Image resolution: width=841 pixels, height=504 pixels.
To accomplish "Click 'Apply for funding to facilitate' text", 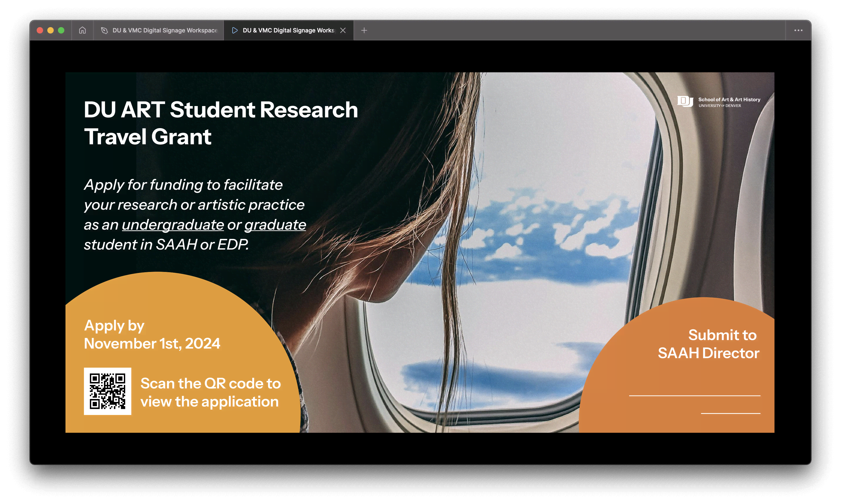I will pyautogui.click(x=183, y=185).
